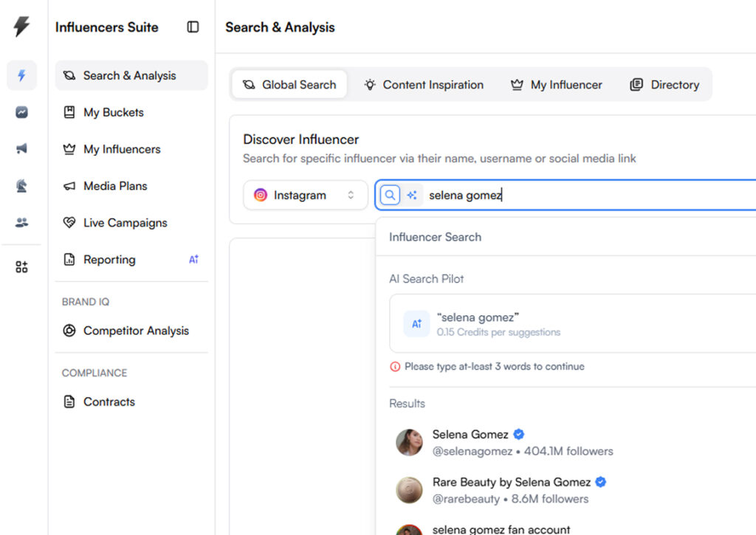Click the "Influencers Suite" title
Image resolution: width=756 pixels, height=535 pixels.
coord(106,27)
